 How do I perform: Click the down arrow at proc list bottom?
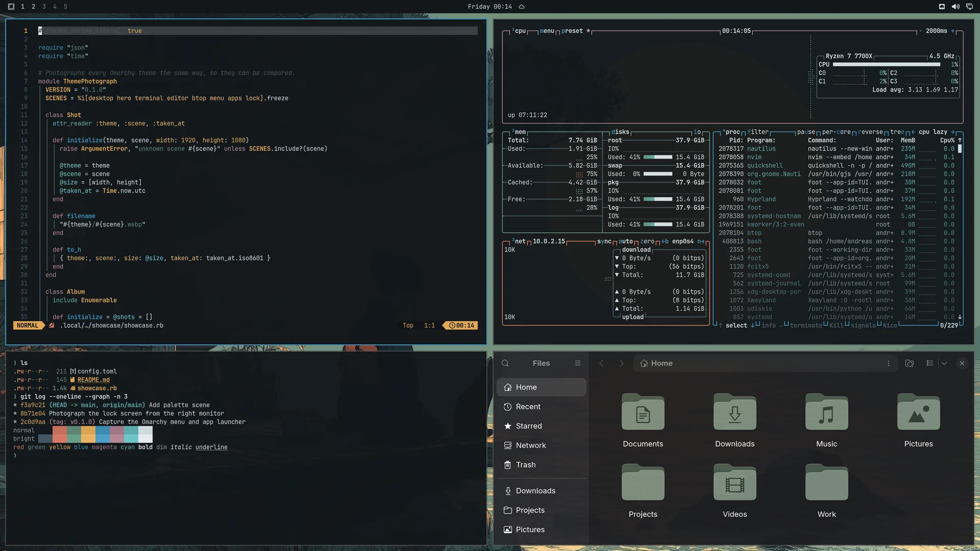pos(960,317)
